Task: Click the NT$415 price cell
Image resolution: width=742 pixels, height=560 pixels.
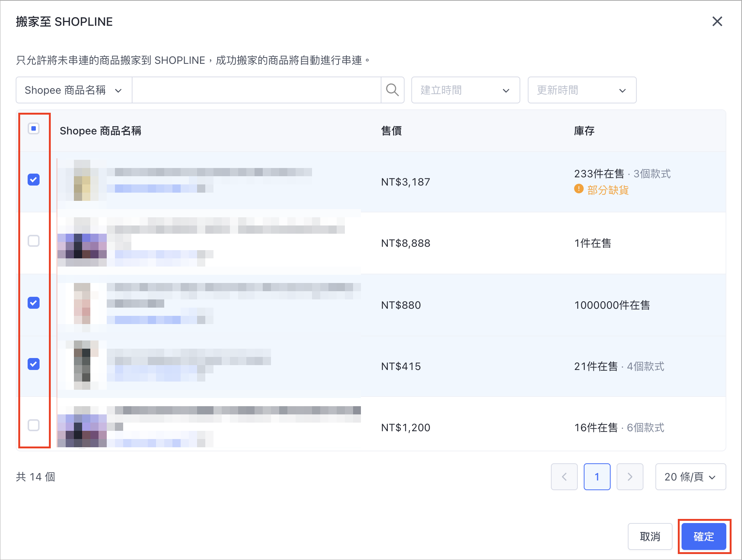Action: coord(401,366)
